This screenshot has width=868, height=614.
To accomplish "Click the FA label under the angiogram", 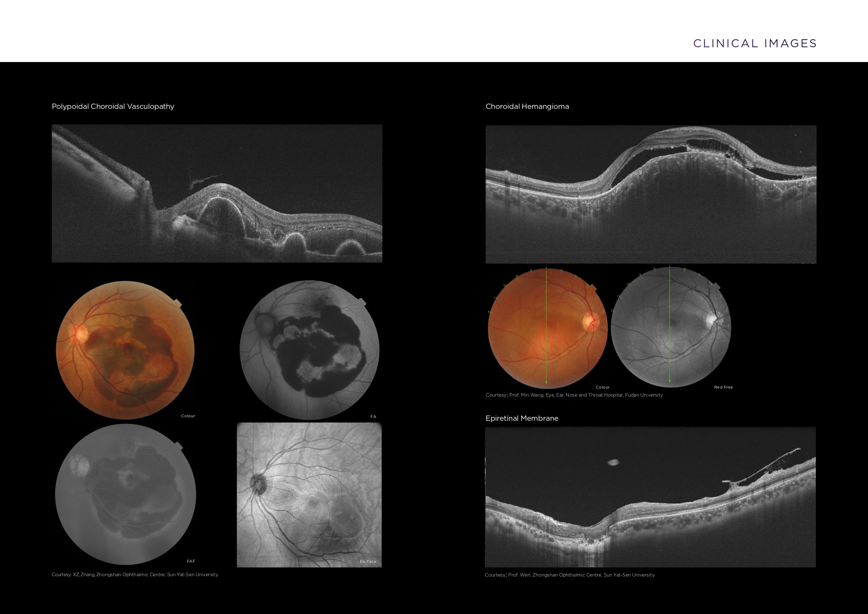I will [373, 417].
